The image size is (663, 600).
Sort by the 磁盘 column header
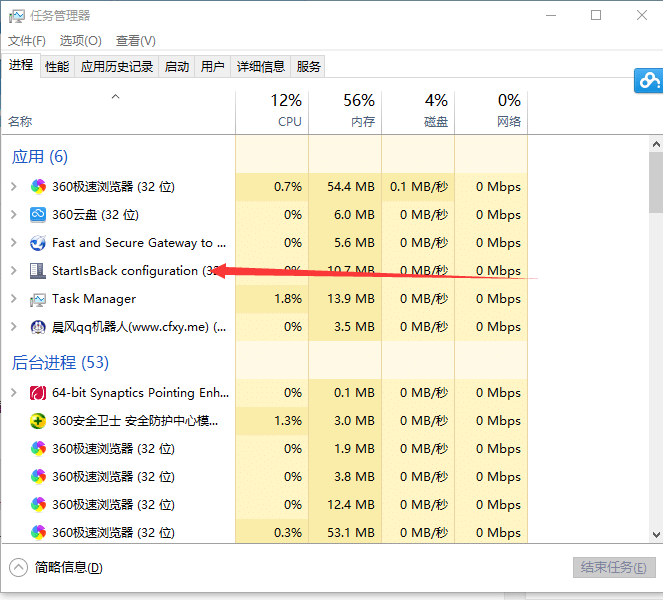point(418,112)
